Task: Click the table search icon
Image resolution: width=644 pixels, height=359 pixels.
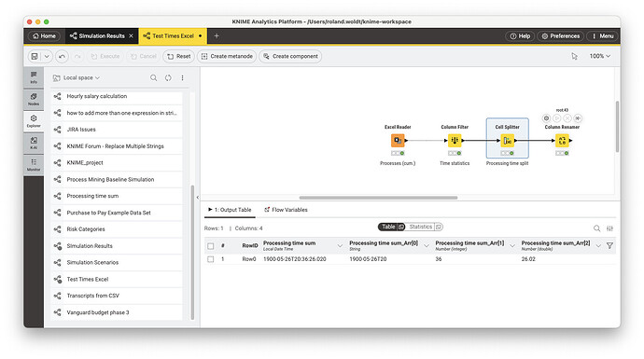Action: pos(596,228)
